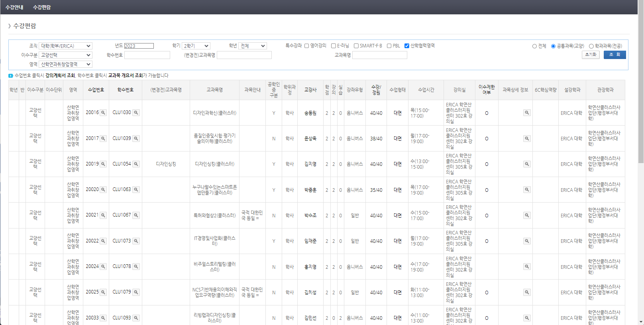Open course detail icon for NCS기반채용 row
The height and width of the screenshot is (325, 644).
[527, 292]
